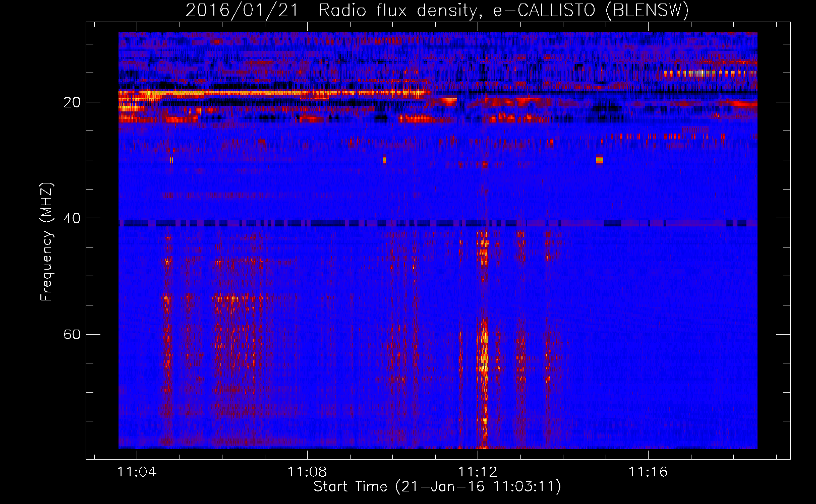Image resolution: width=816 pixels, height=504 pixels.
Task: Select the 60 frequency tick label
Action: (x=72, y=335)
